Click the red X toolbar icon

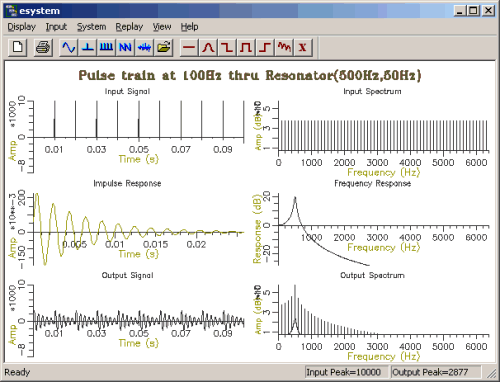[x=303, y=47]
